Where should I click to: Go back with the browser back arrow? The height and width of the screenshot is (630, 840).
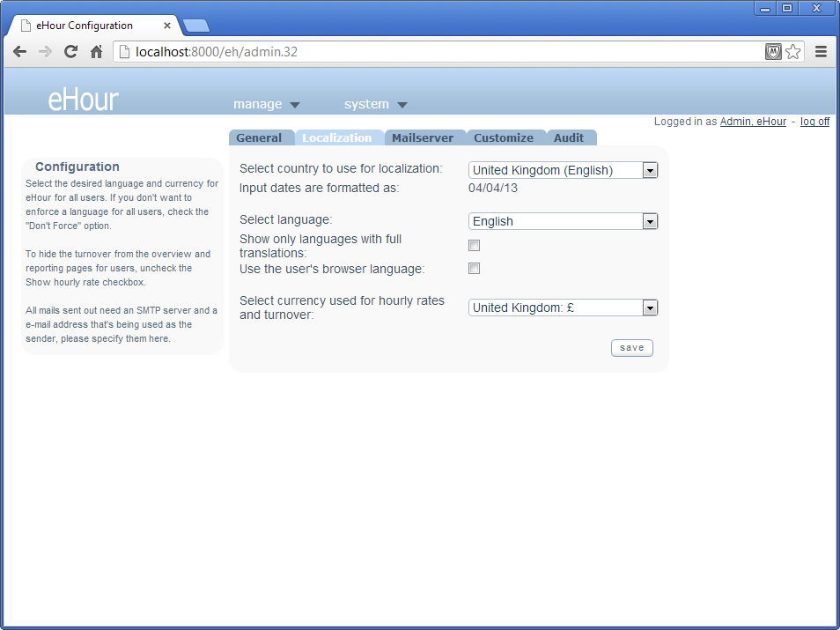tap(20, 51)
